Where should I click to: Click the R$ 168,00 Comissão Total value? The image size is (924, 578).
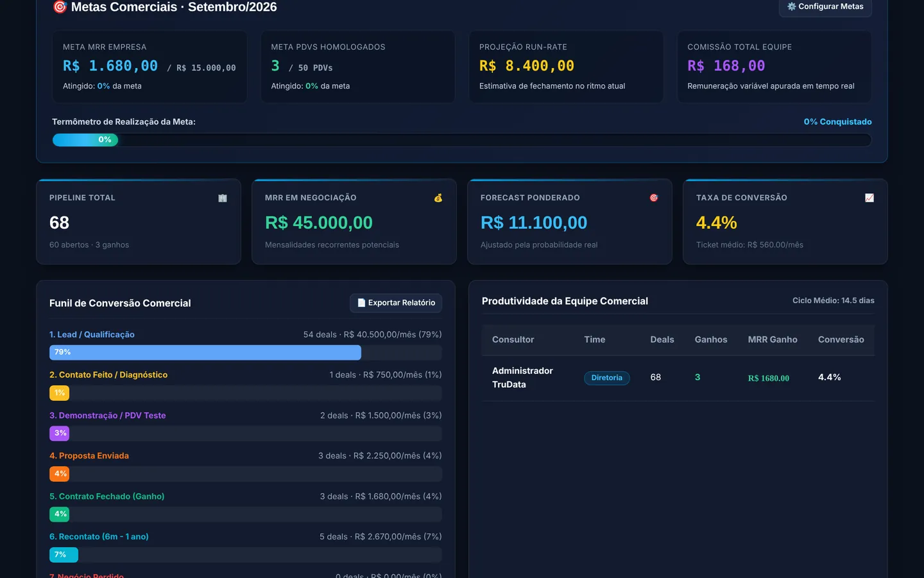(x=726, y=66)
